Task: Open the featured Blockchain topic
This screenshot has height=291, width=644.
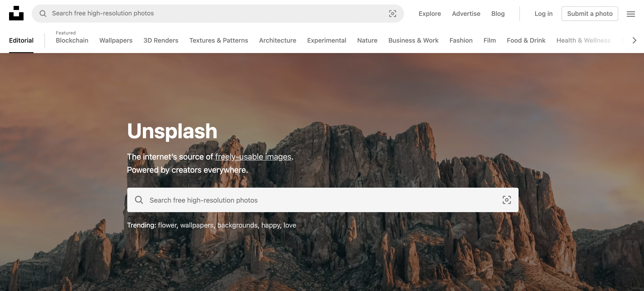Action: click(x=72, y=40)
